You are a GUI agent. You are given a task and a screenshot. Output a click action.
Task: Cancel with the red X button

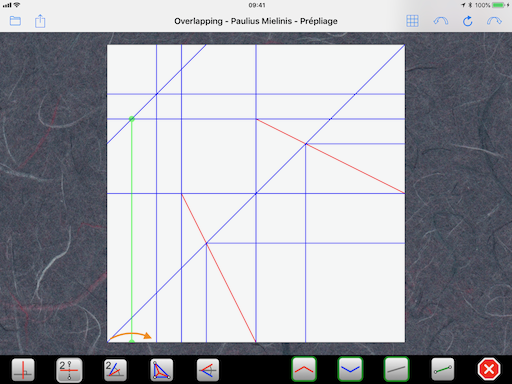[x=489, y=369]
